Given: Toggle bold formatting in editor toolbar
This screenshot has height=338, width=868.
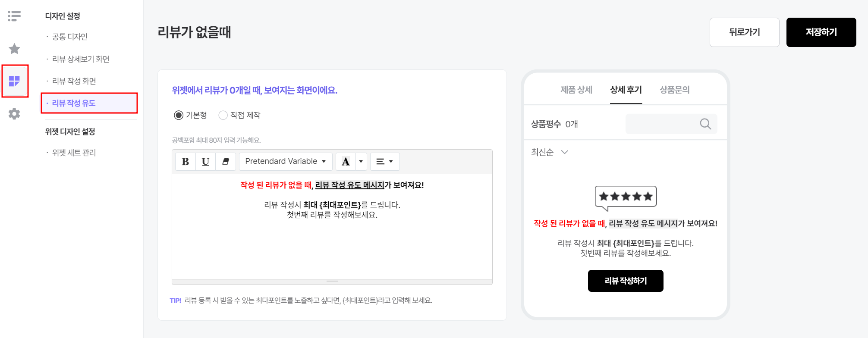Looking at the screenshot, I should point(186,161).
